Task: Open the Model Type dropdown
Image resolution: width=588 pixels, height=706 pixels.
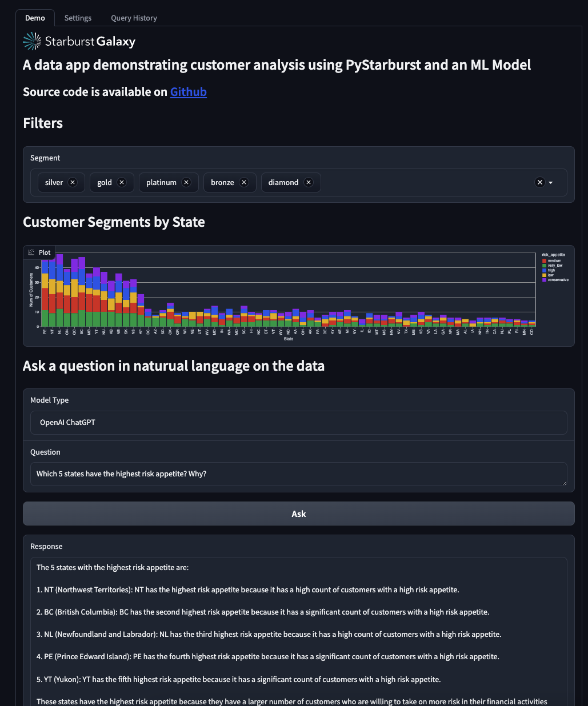Action: [298, 423]
